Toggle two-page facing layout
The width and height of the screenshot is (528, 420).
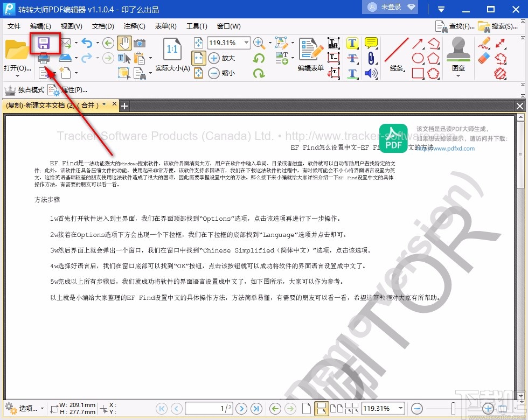click(336, 409)
